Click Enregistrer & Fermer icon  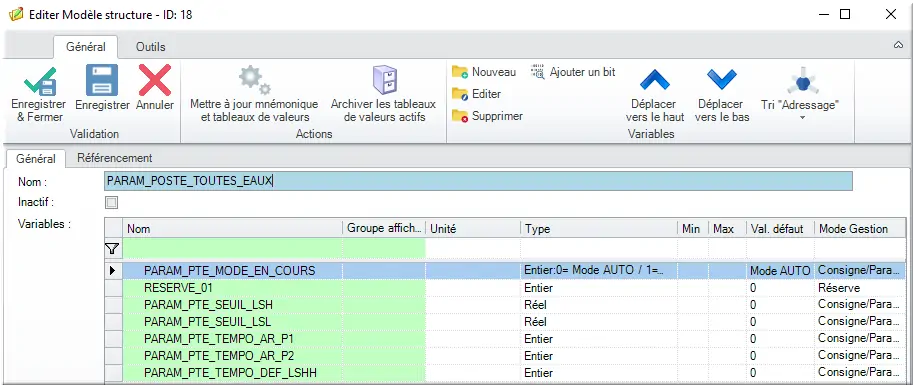pos(40,81)
